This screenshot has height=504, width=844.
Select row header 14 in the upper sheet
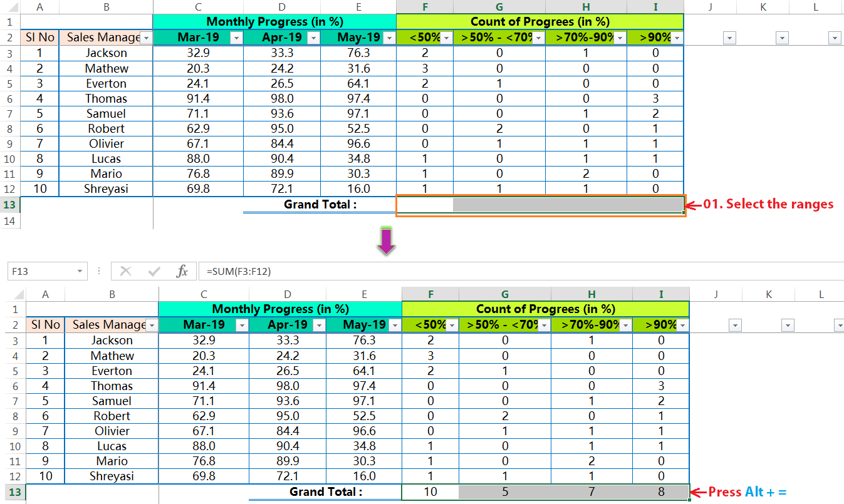pos(10,220)
